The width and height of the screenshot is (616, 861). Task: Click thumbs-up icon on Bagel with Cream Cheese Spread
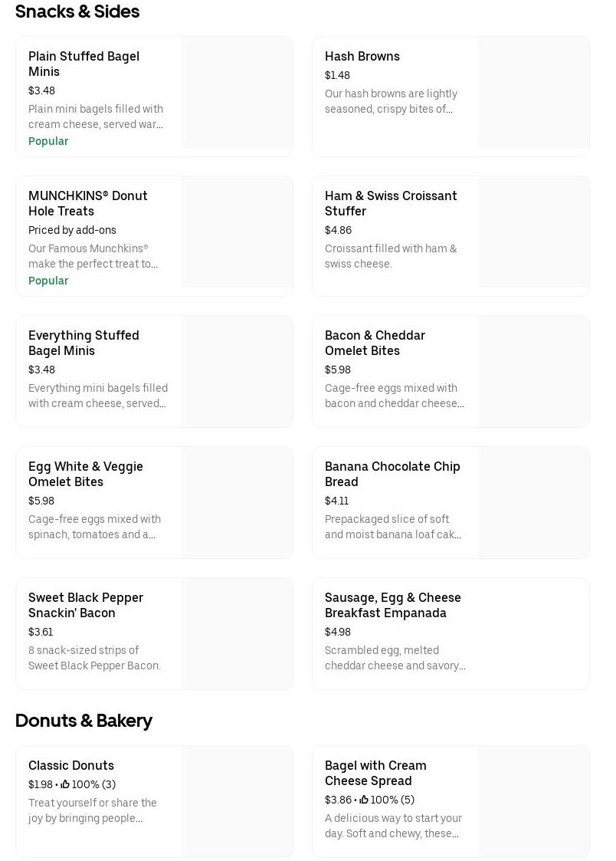364,800
